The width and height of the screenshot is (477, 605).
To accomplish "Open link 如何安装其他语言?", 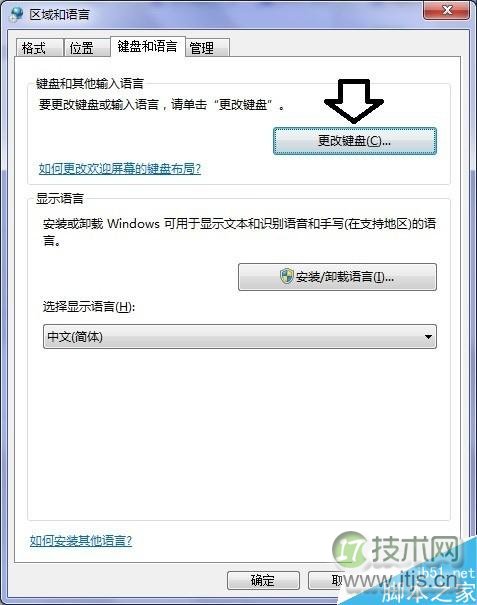I will pyautogui.click(x=81, y=541).
